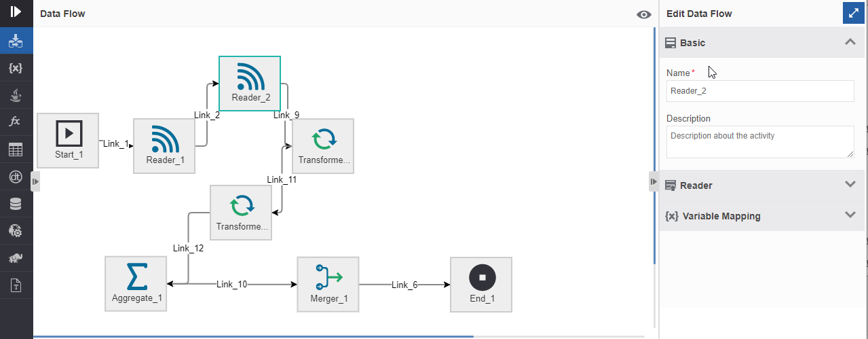868x339 pixels.
Task: Click the Description text area
Action: [760, 142]
